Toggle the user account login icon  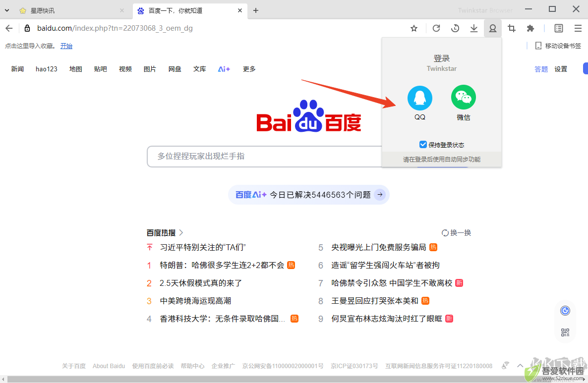493,28
